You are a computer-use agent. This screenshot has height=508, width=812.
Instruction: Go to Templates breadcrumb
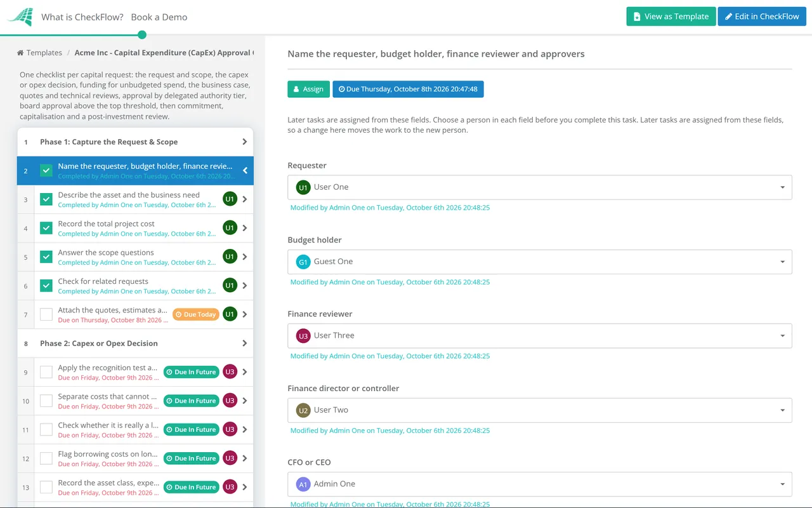pyautogui.click(x=44, y=53)
